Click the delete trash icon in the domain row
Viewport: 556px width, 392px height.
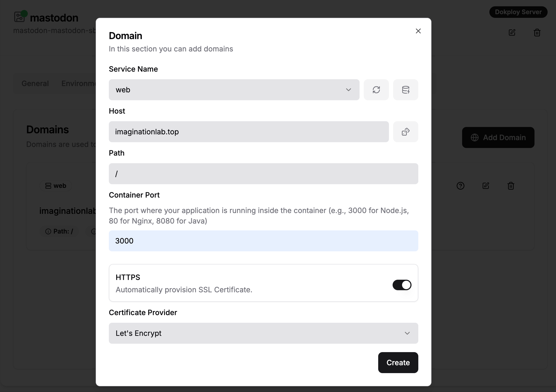coord(511,186)
